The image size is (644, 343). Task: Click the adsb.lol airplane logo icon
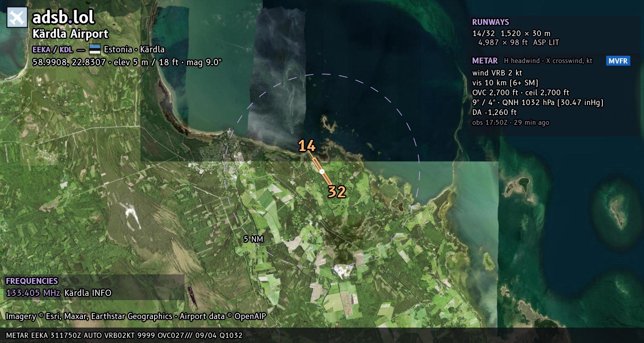click(x=17, y=18)
